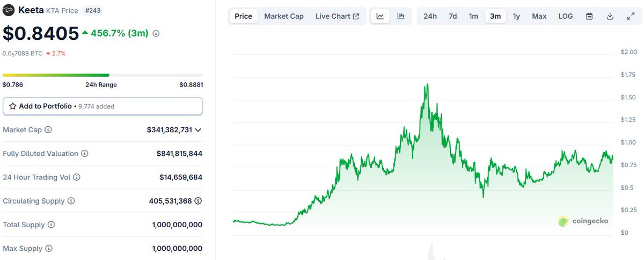Show Fully Diluted Valuation info icon
The width and height of the screenshot is (644, 260).
[x=85, y=154]
